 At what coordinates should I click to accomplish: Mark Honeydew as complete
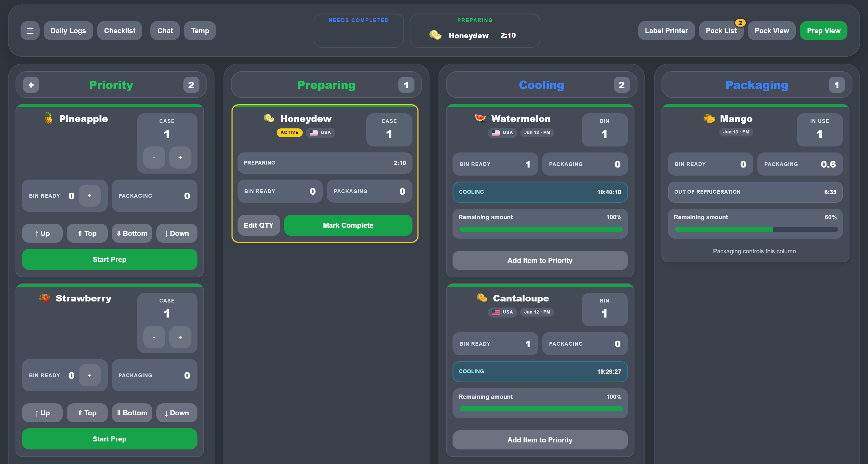tap(348, 225)
